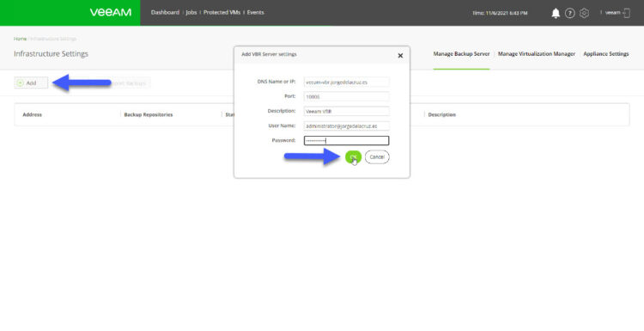Click the Add button
Screen dimensions: 644x331
[31, 83]
